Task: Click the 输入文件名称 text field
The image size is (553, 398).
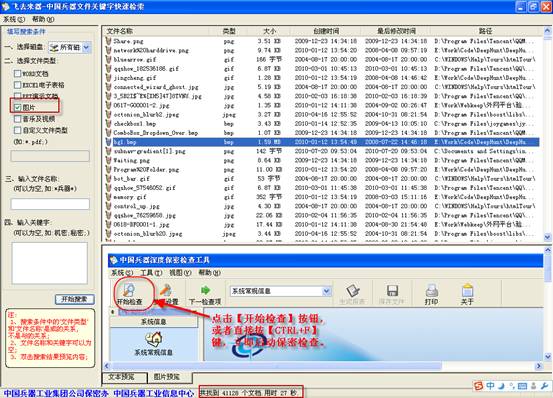Action: click(x=50, y=204)
